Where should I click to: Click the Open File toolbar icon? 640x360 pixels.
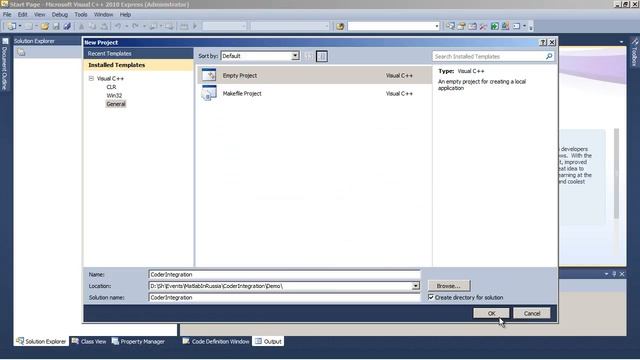click(44, 27)
